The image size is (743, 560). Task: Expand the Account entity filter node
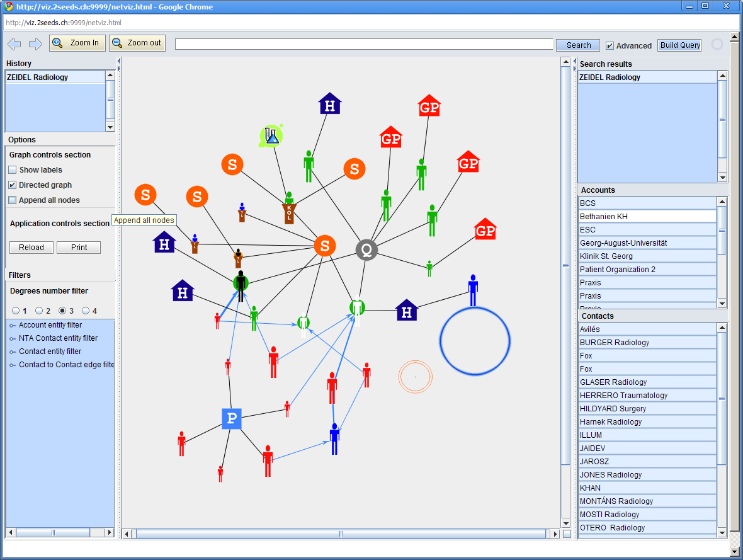click(x=13, y=325)
